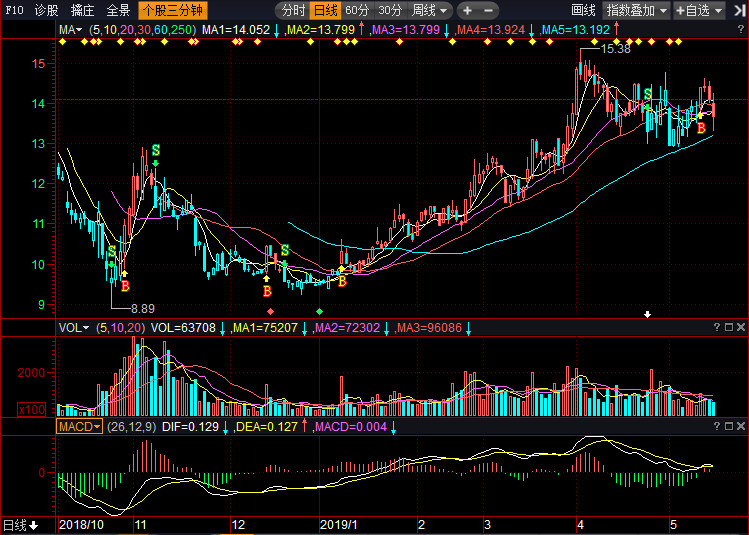Maximize the VOL panel square icon
Viewport: 749px width, 535px height.
[x=729, y=327]
